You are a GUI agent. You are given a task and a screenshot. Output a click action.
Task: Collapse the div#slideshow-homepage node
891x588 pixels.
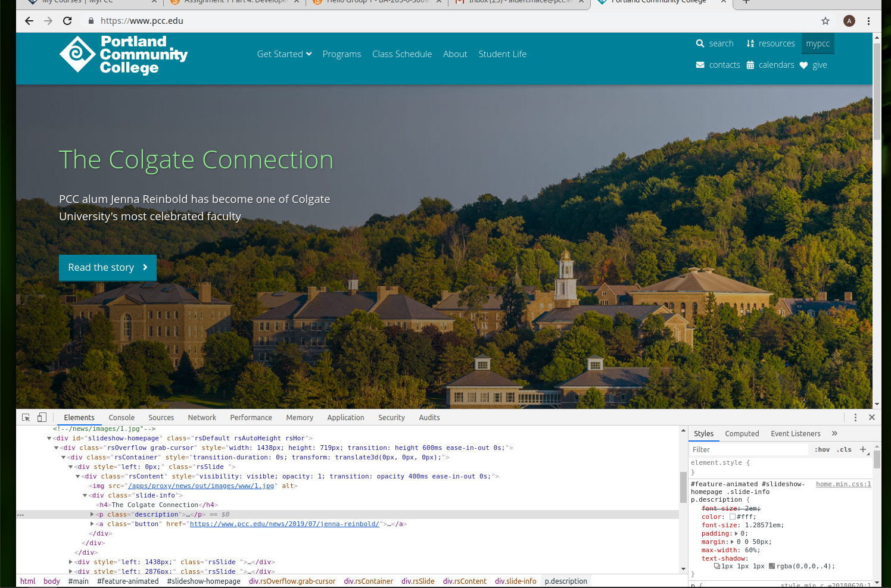coord(49,439)
